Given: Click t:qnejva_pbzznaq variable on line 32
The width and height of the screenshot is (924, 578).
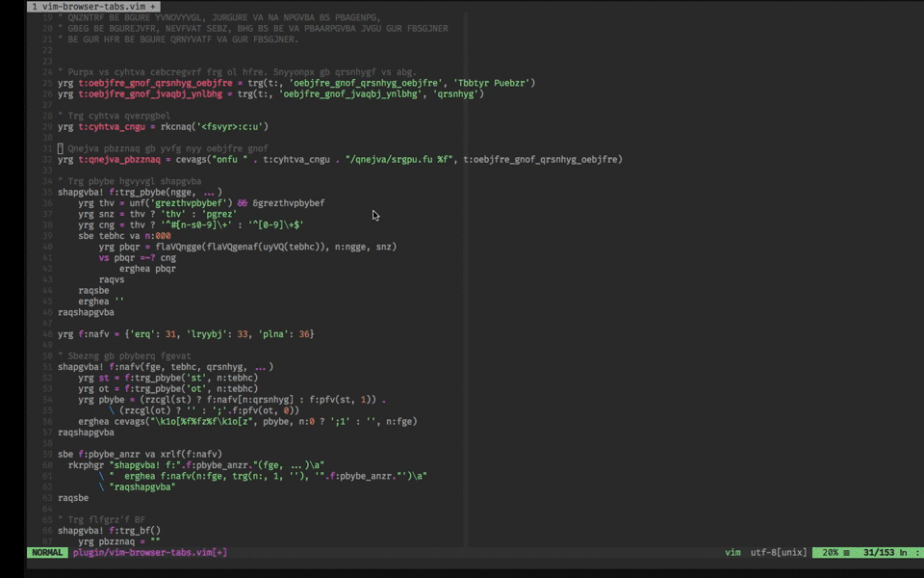Looking at the screenshot, I should [x=119, y=159].
